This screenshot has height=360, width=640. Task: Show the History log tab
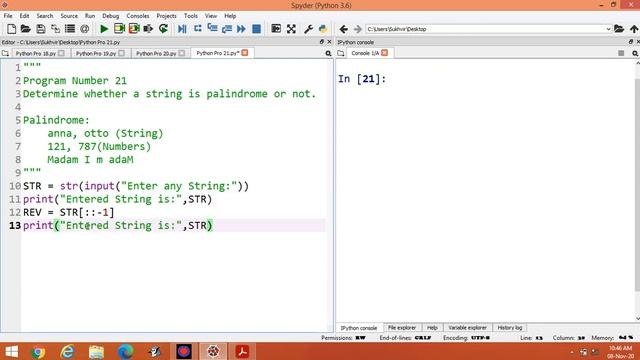pyautogui.click(x=509, y=328)
